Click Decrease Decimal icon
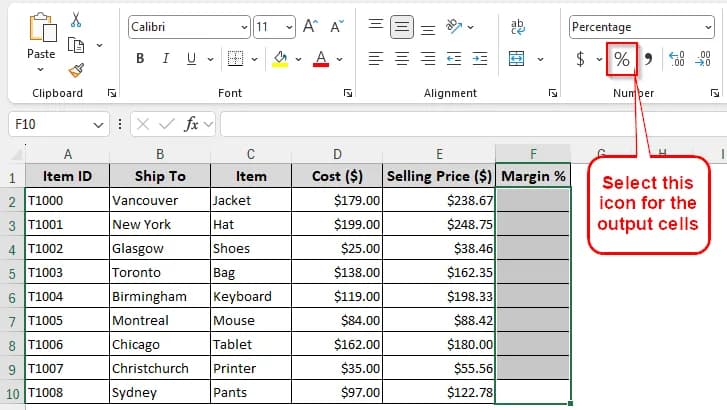727x410 pixels. [703, 59]
